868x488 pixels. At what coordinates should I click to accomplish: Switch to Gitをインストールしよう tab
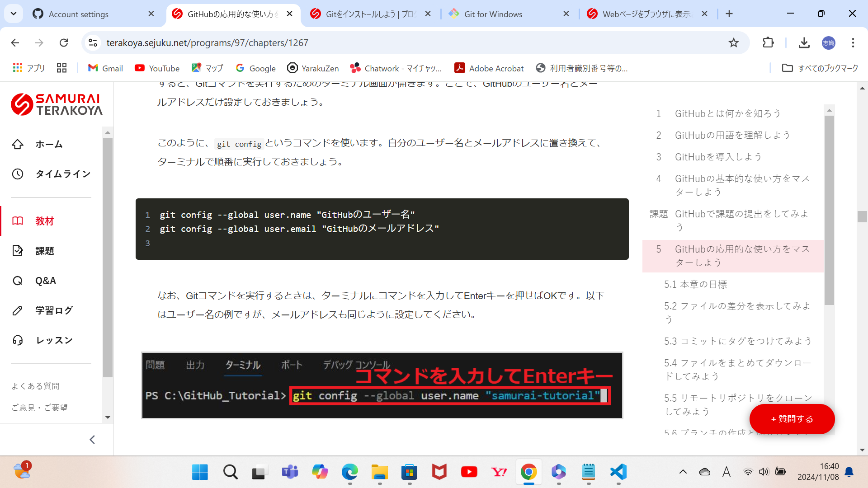(x=371, y=14)
